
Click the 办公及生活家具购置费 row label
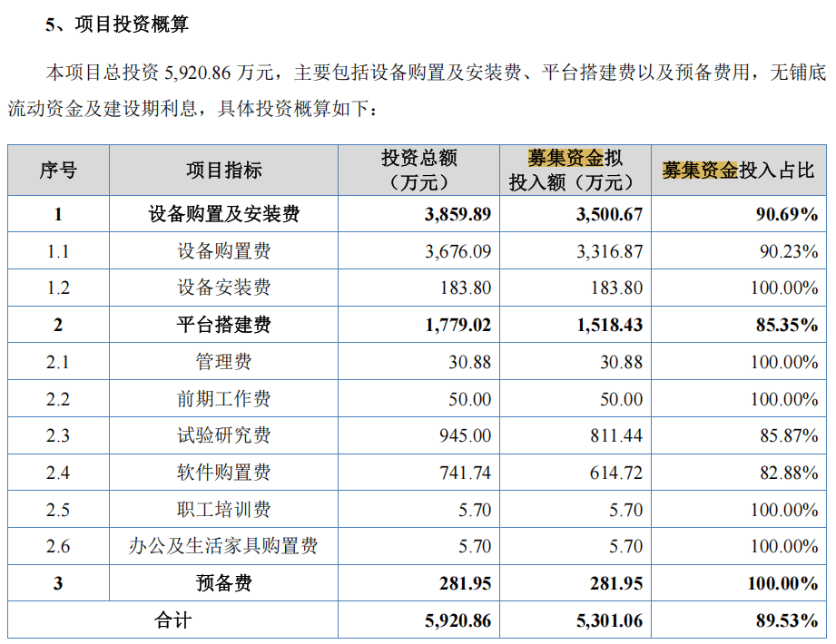(223, 546)
